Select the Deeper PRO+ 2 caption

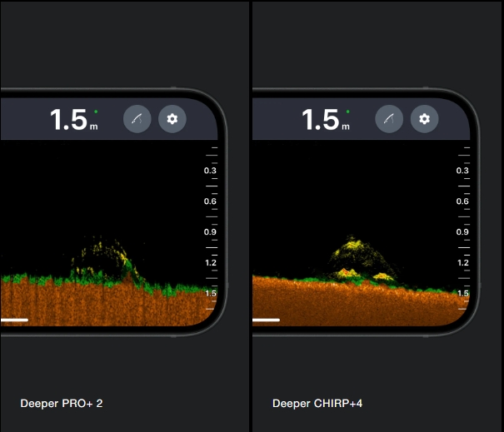pos(62,404)
